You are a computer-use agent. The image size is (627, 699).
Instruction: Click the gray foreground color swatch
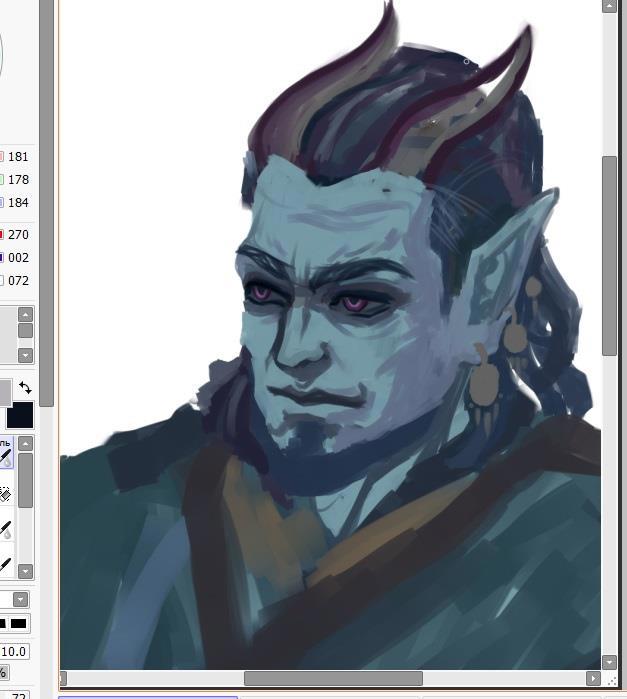(4, 392)
